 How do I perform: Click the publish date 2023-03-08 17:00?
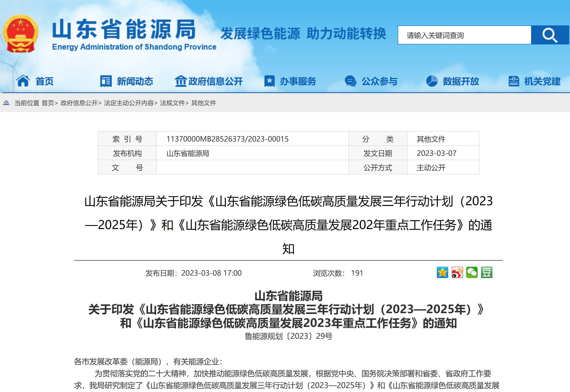coord(211,273)
